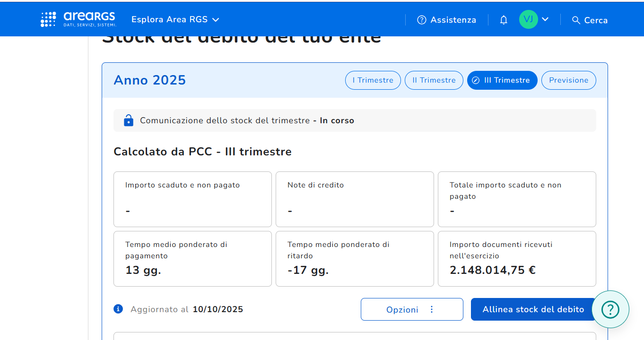Switch to the I Trimestre tab
Image resolution: width=644 pixels, height=340 pixels.
pos(373,80)
